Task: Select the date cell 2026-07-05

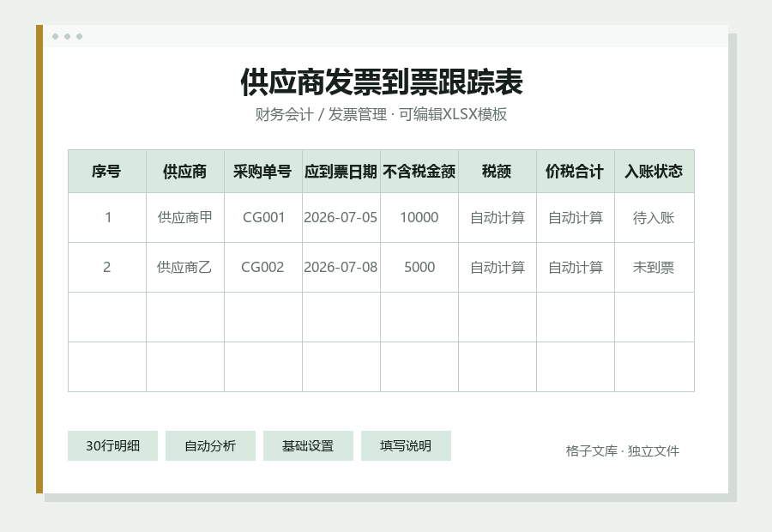Action: (341, 218)
